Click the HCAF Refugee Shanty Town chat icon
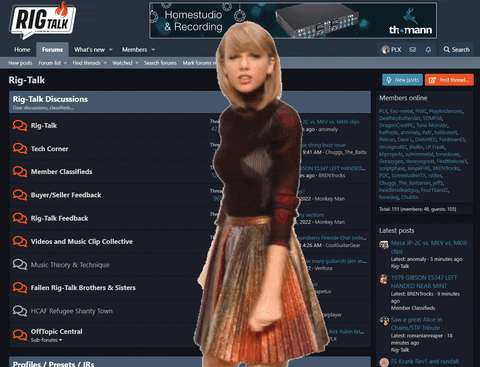Viewport: 480px width, 367px height. coord(20,311)
